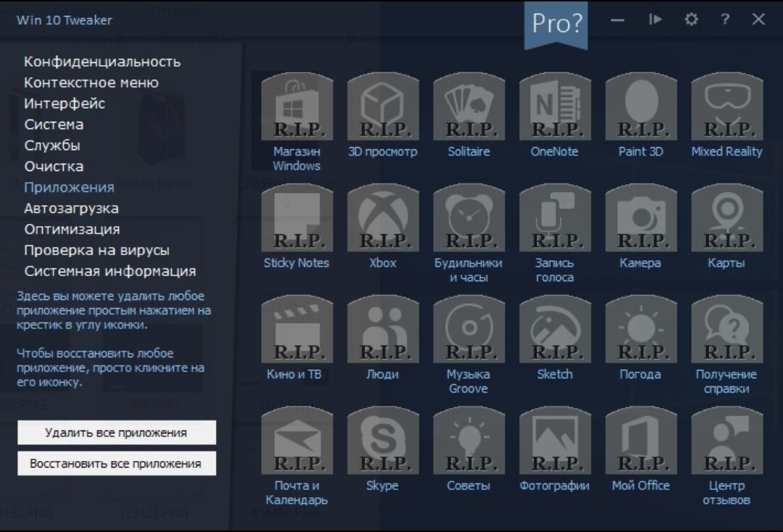Click the Удалить все приложения button
The image size is (783, 532).
click(x=116, y=432)
